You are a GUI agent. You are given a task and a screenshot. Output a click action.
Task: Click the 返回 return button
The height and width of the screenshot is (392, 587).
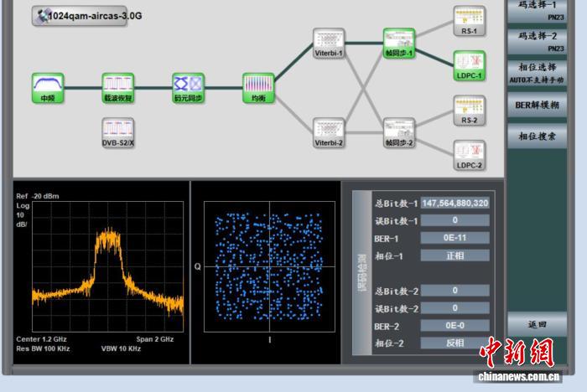[538, 324]
